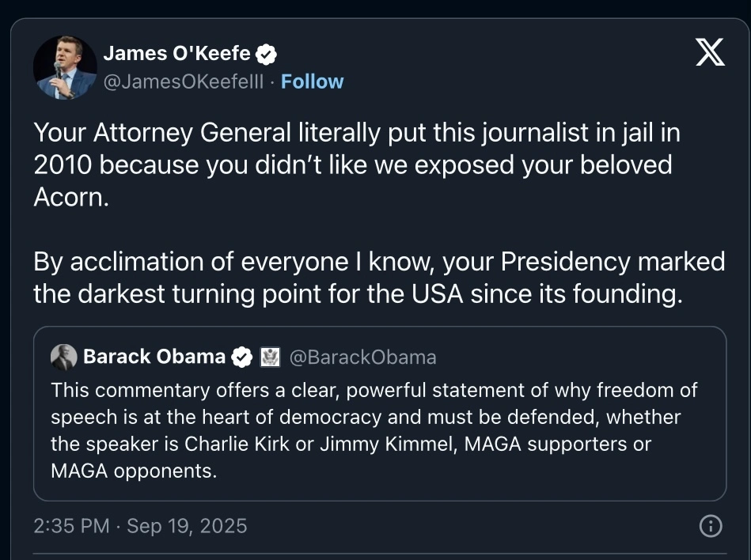Open James O'Keefe's profile photo

point(65,67)
